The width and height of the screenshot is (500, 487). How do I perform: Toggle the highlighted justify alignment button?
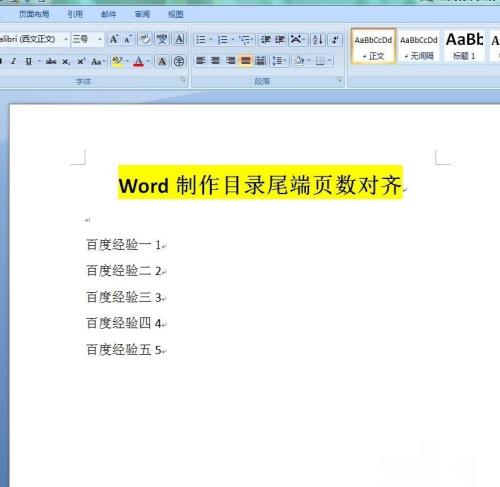[x=246, y=61]
